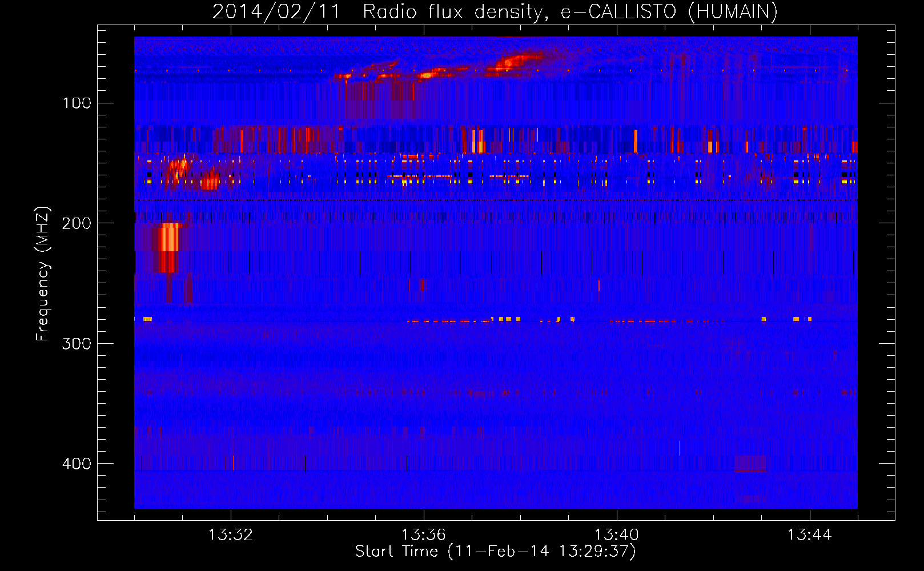Select the 13:40 time tick label
Screen dimensions: 924x571
coord(617,535)
